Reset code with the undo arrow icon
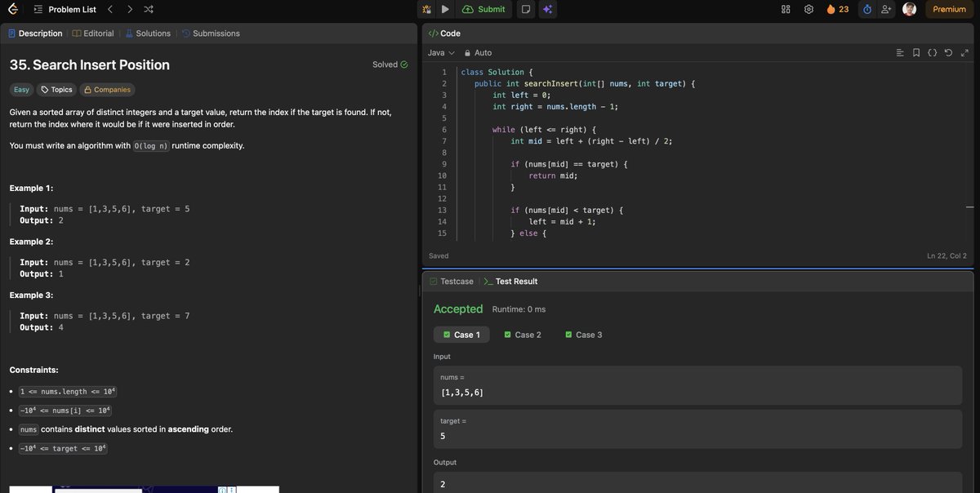 click(948, 52)
